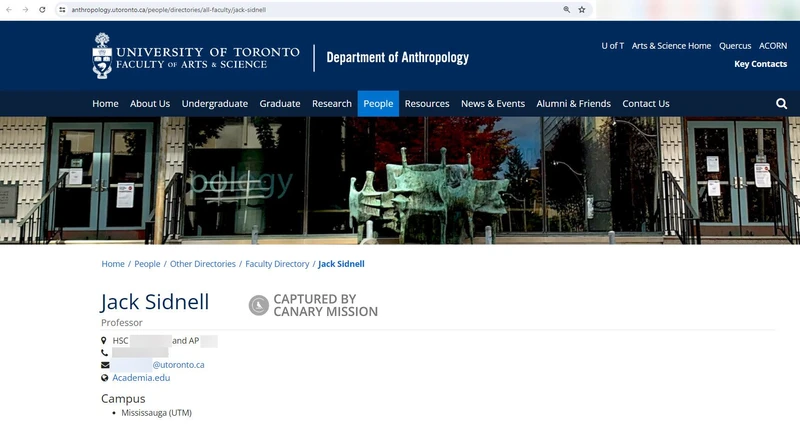Viewport: 800px width, 424px height.
Task: Go to Other Directories breadcrumb
Action: [x=203, y=264]
